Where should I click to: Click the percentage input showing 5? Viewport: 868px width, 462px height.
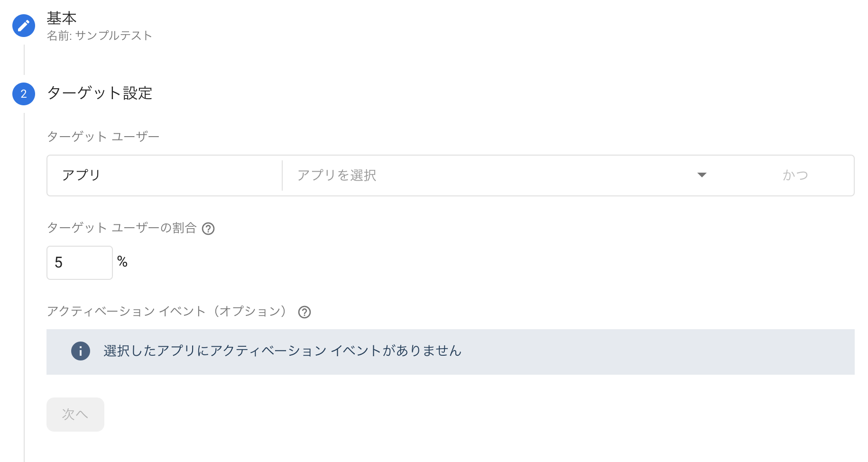(79, 263)
